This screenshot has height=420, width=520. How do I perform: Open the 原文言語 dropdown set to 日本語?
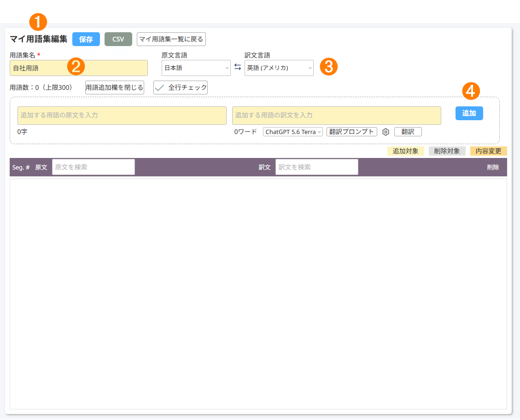[196, 68]
